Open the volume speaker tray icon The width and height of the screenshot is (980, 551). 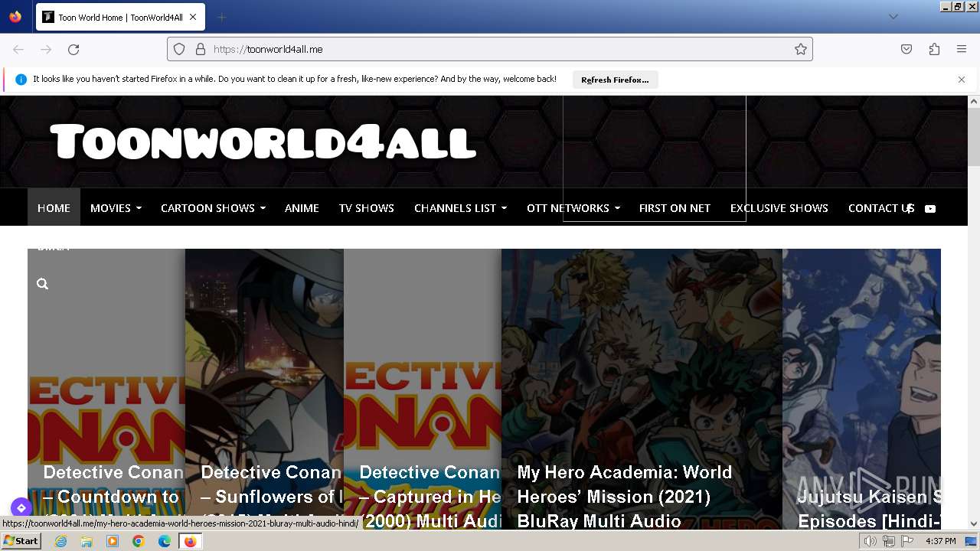[871, 541]
